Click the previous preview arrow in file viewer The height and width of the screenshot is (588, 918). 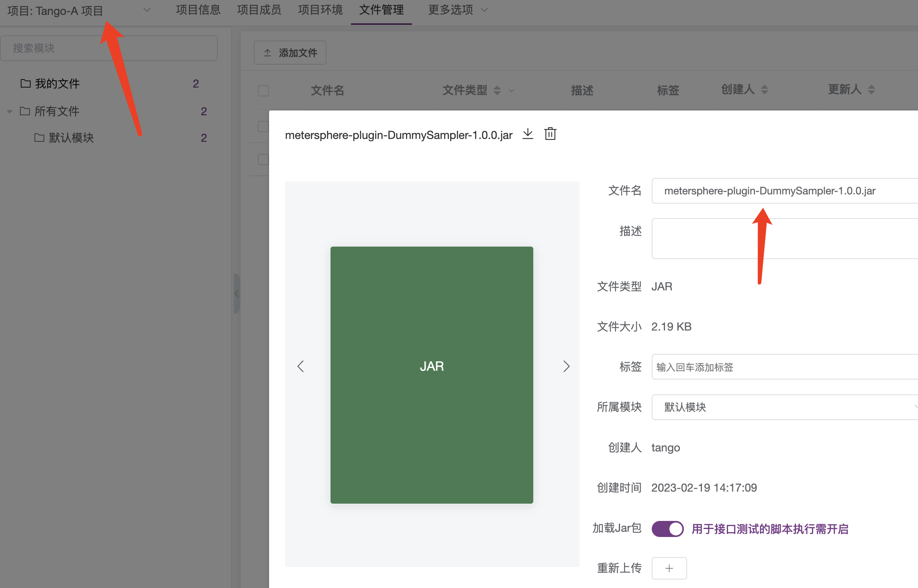[300, 366]
